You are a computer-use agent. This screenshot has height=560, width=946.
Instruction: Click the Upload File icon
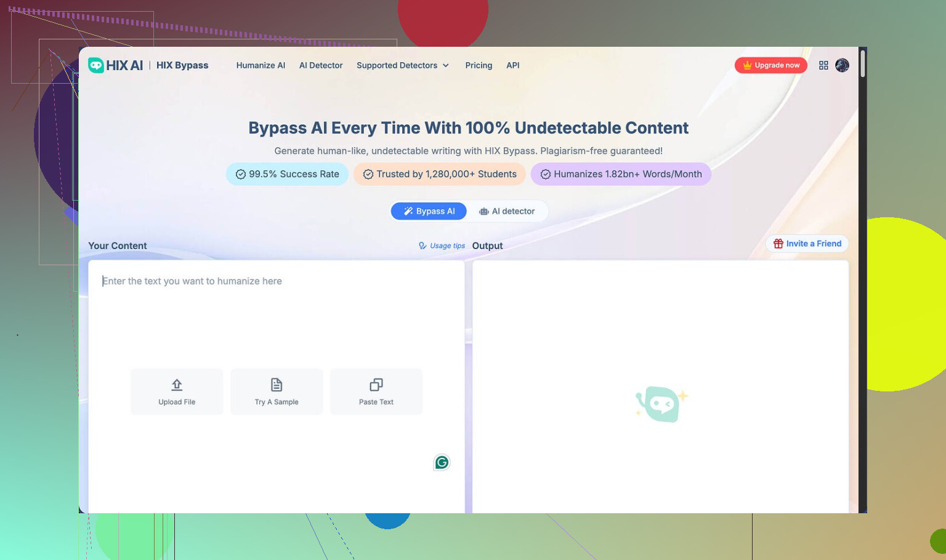[177, 385]
